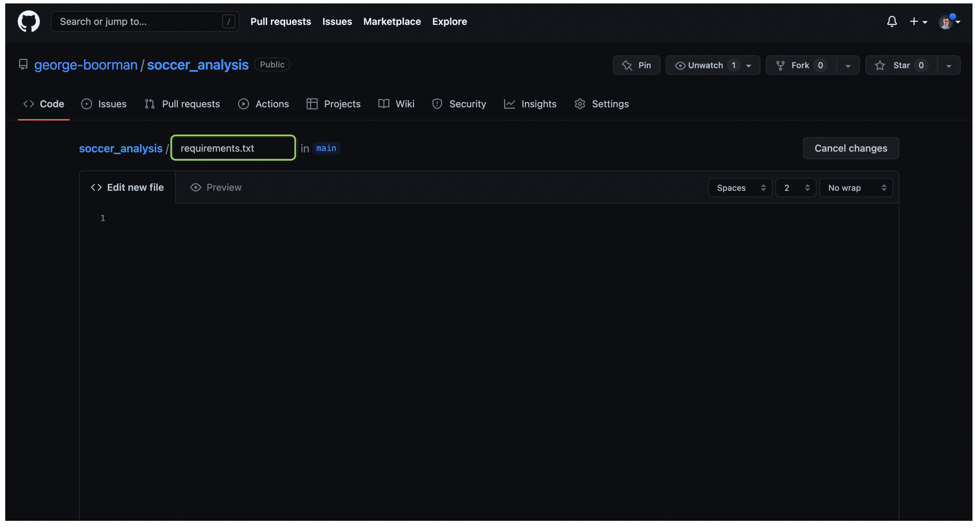The width and height of the screenshot is (980, 529).
Task: Open the Wiki tab
Action: [x=396, y=104]
